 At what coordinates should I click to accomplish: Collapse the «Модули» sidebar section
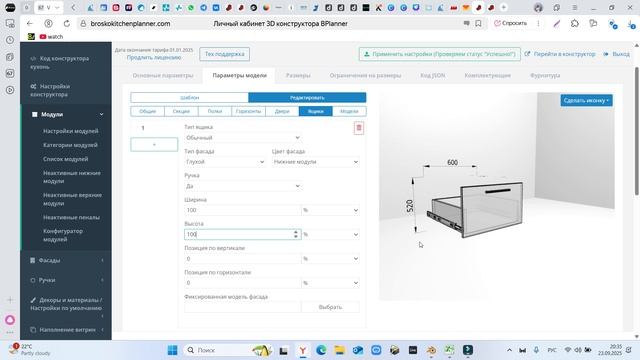click(67, 114)
